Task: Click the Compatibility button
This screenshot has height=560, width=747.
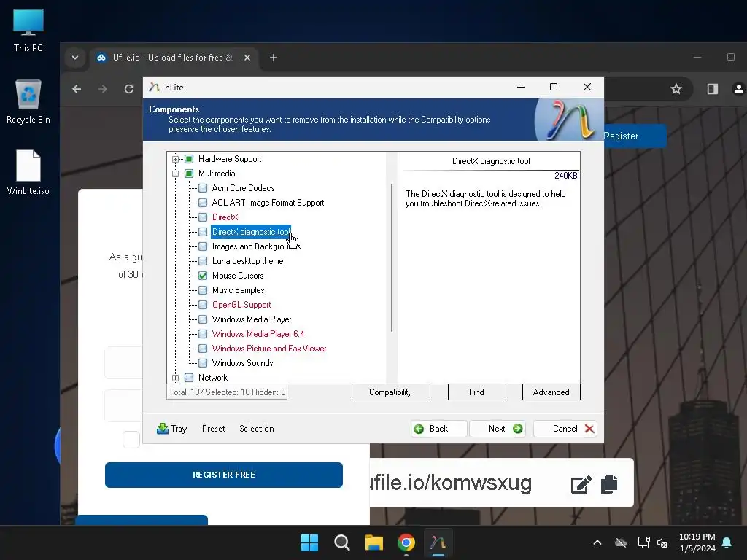Action: point(391,392)
